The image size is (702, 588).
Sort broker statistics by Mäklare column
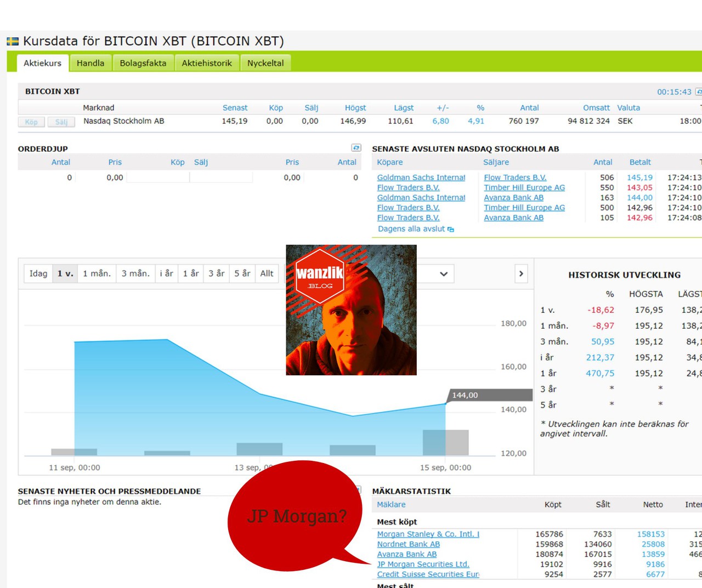pyautogui.click(x=391, y=504)
